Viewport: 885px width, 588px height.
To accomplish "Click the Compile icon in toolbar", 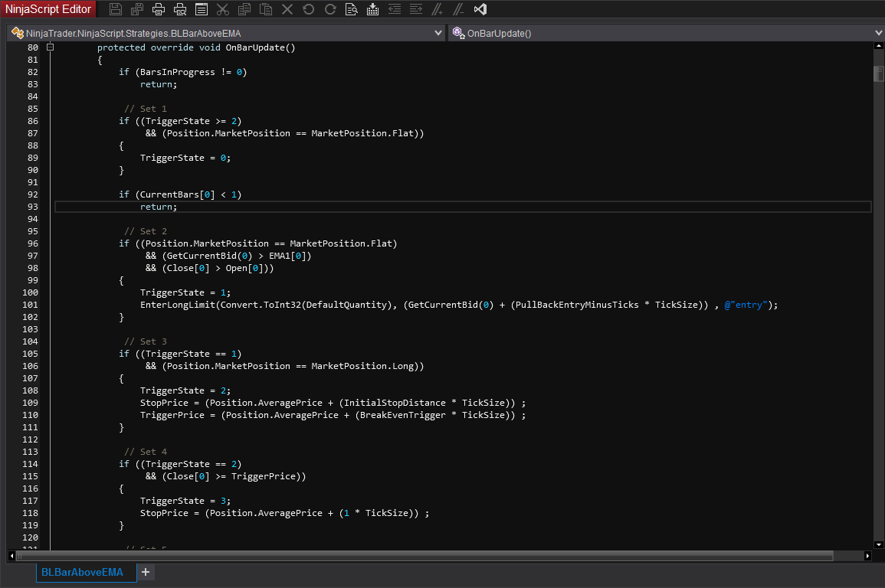I will pyautogui.click(x=373, y=9).
